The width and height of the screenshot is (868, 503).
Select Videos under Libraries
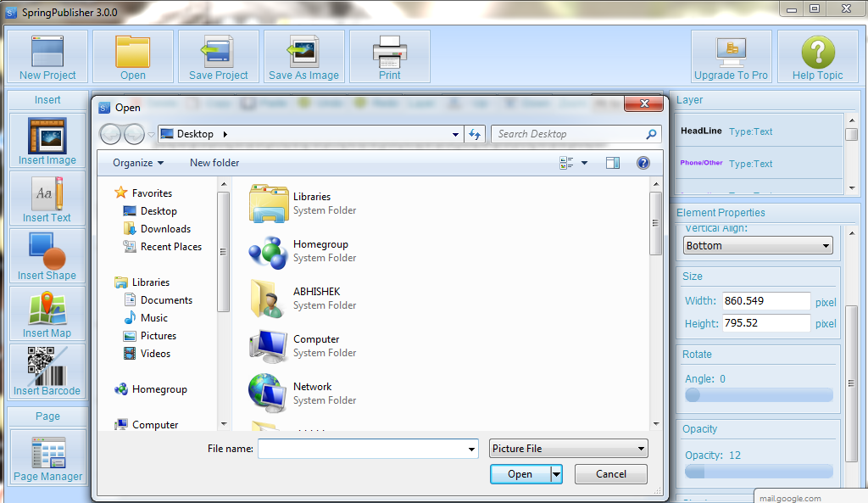[147, 354]
